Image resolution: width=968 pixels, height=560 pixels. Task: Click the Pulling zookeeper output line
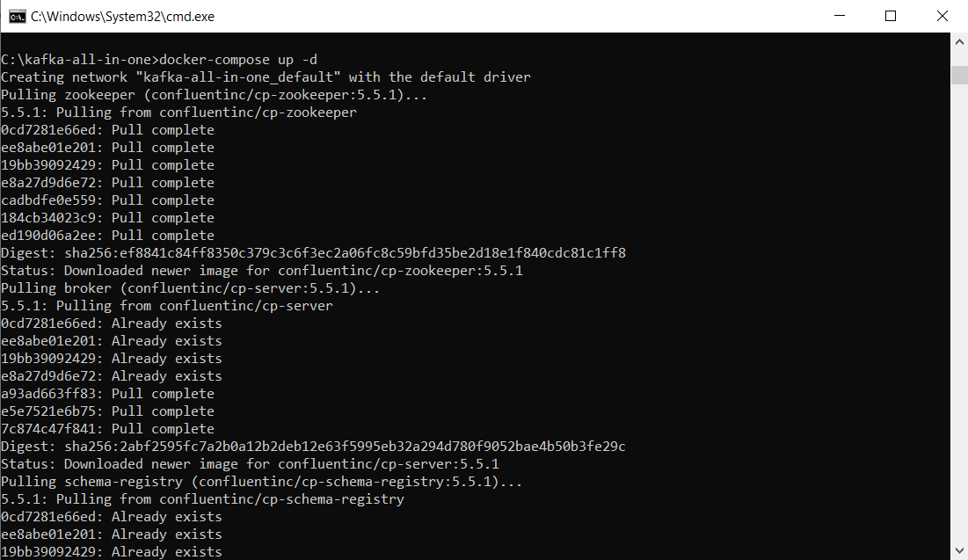[x=214, y=95]
